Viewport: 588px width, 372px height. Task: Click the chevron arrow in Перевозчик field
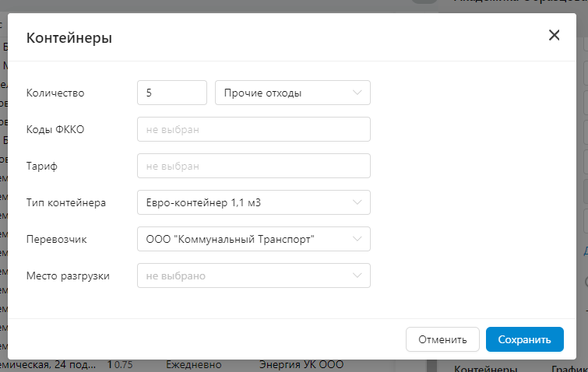357,239
